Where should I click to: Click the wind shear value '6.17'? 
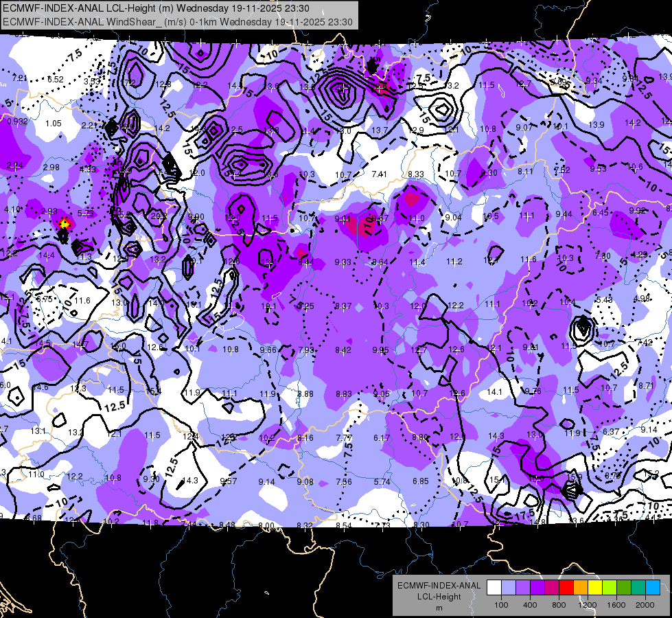(x=382, y=438)
